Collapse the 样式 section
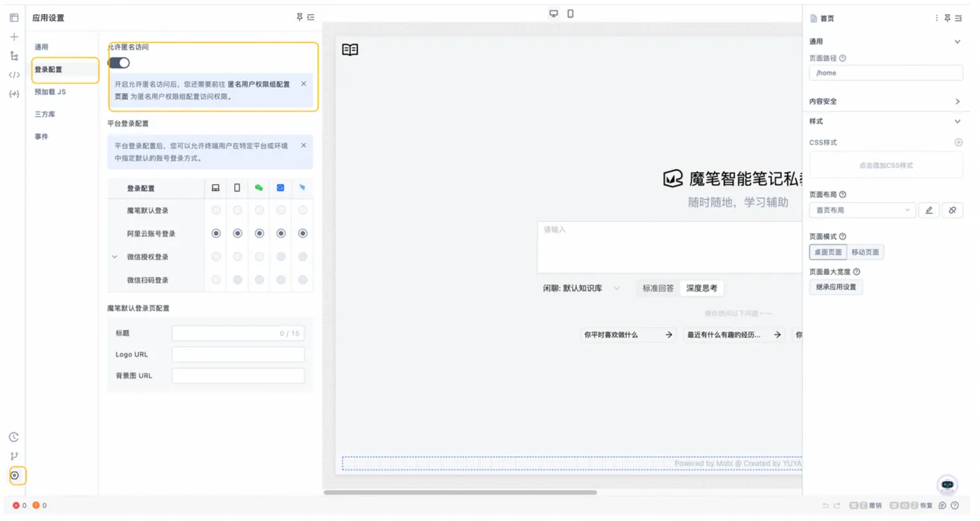Image resolution: width=980 pixels, height=521 pixels. pyautogui.click(x=958, y=122)
